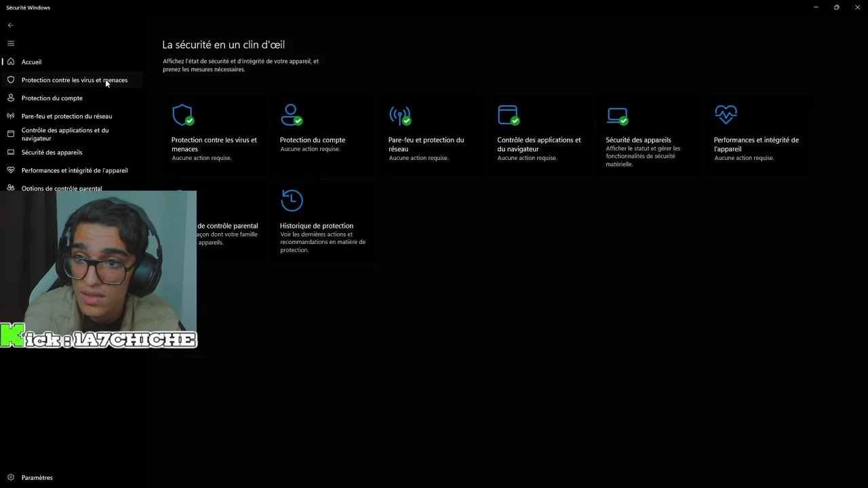Click the large account person icon tile
The image size is (868, 488).
[292, 115]
